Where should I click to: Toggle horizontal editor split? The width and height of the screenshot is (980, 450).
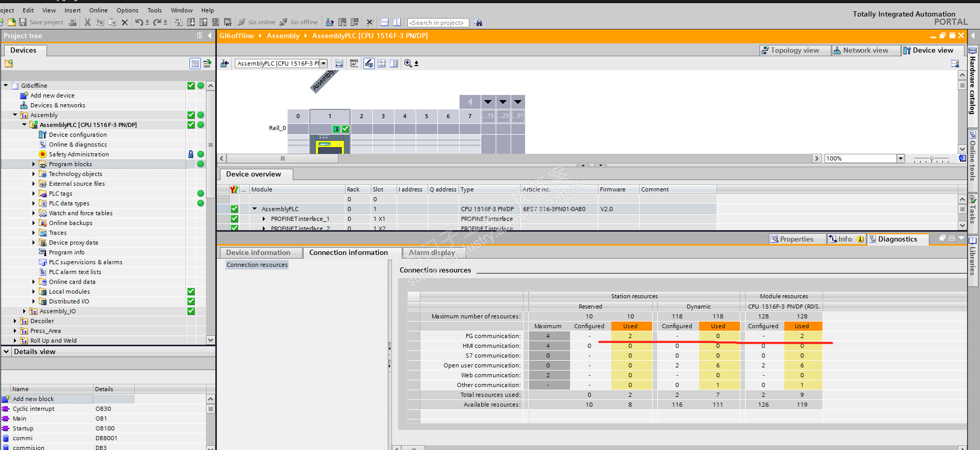point(384,22)
